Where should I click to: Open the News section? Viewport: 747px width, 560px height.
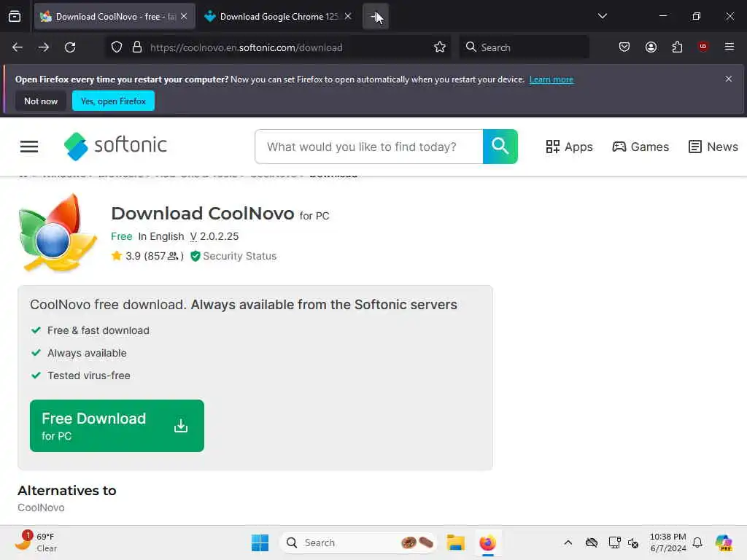pos(713,147)
